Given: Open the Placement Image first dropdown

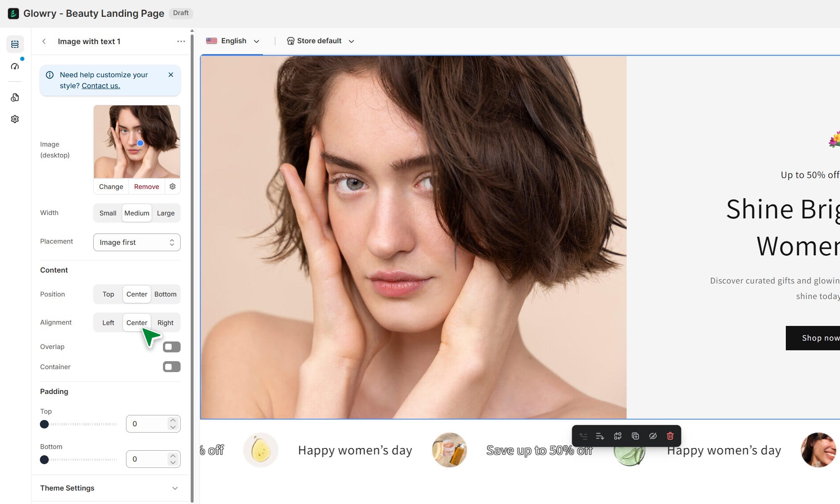Looking at the screenshot, I should tap(136, 242).
